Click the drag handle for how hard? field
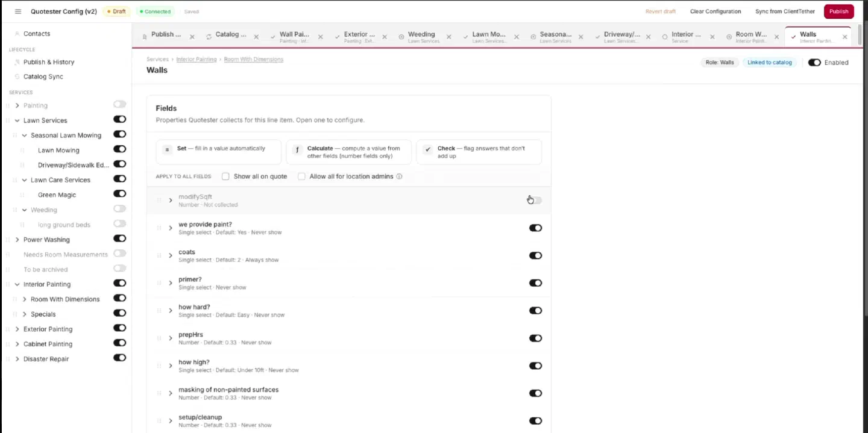Image resolution: width=868 pixels, height=433 pixels. coord(159,311)
